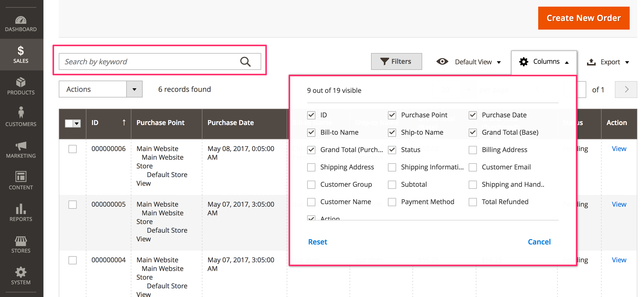Enable the Customer Name column checkbox

[311, 202]
